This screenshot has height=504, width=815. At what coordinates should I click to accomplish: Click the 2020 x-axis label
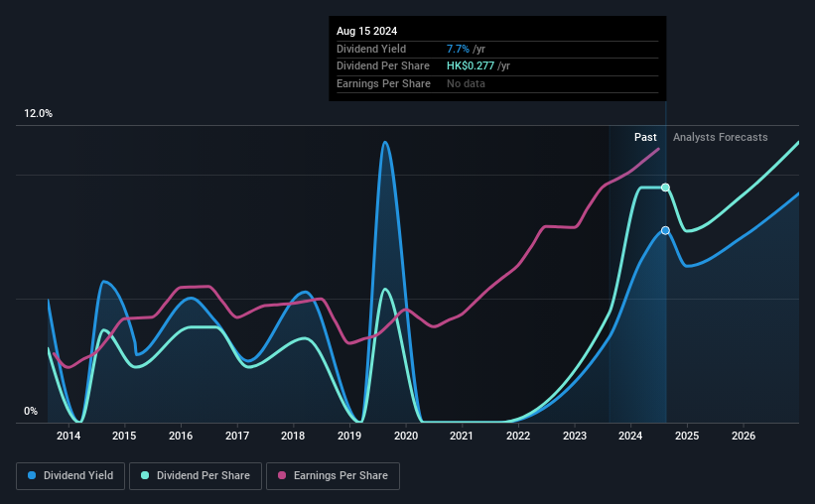pos(406,436)
